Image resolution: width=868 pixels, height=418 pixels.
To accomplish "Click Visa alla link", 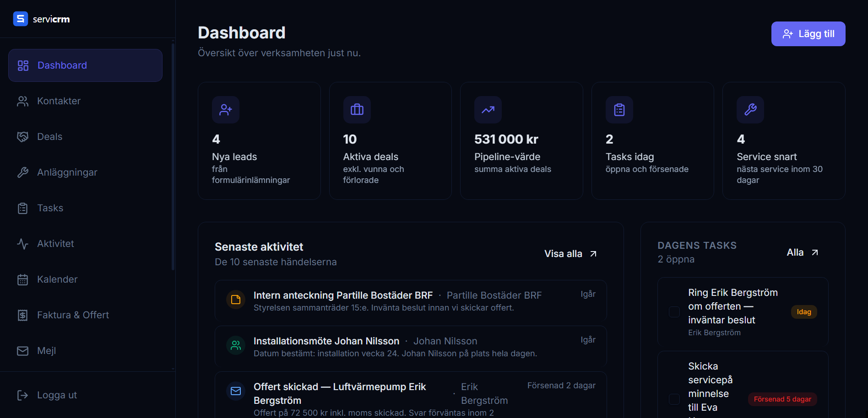I will click(x=570, y=254).
